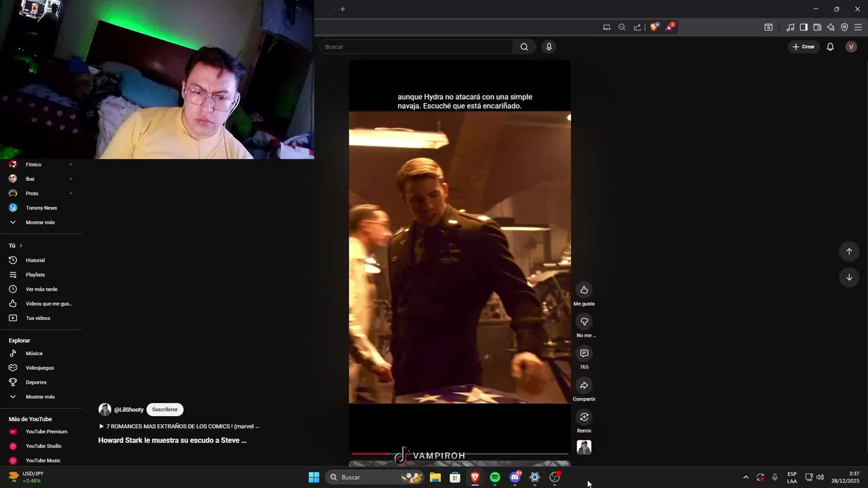
Task: Click the YouTube search magnifier button
Action: (x=524, y=47)
